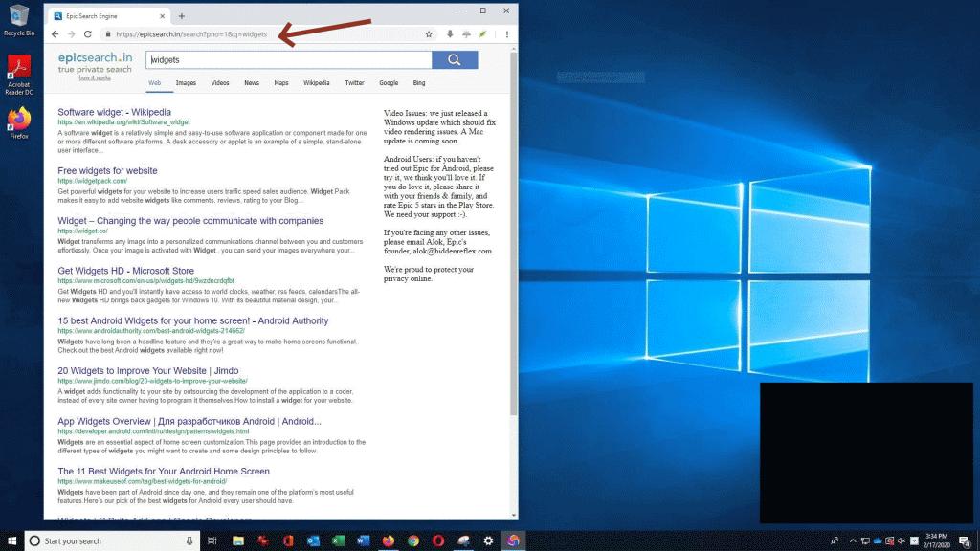The width and height of the screenshot is (980, 551).
Task: Click the microphone icon in taskbar search
Action: click(x=189, y=541)
